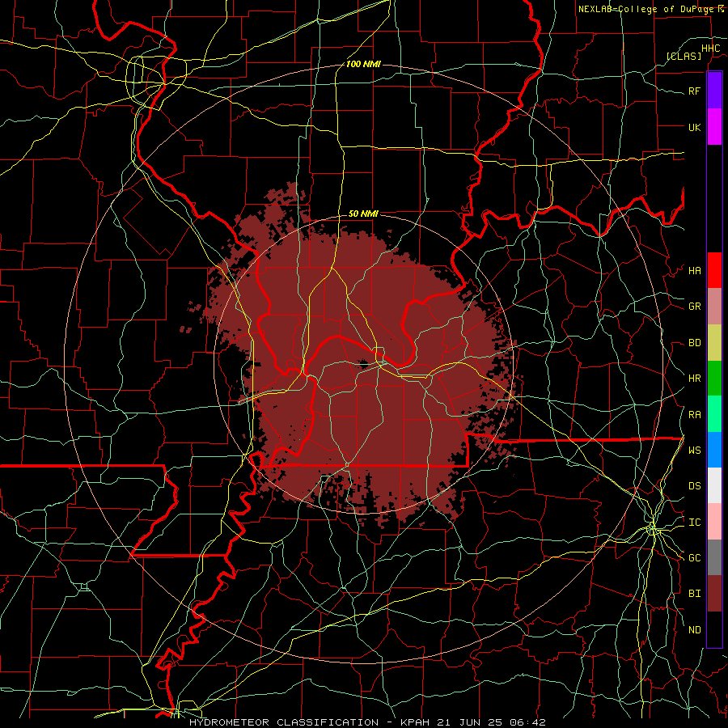Click the DS legend label
This screenshot has width=728, height=728.
(695, 486)
